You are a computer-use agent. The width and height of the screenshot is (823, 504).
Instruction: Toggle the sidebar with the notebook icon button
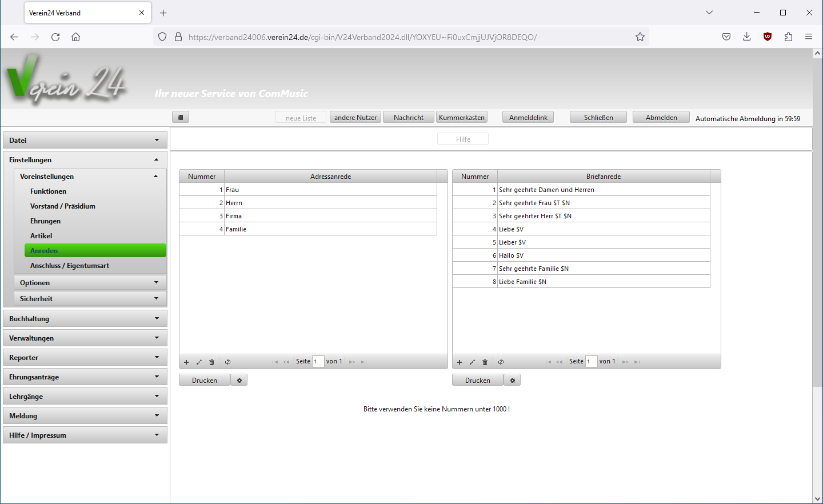tap(181, 117)
